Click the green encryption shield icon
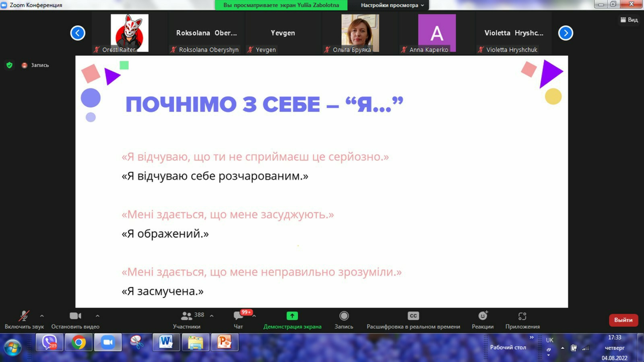This screenshot has width=644, height=362. coord(9,65)
